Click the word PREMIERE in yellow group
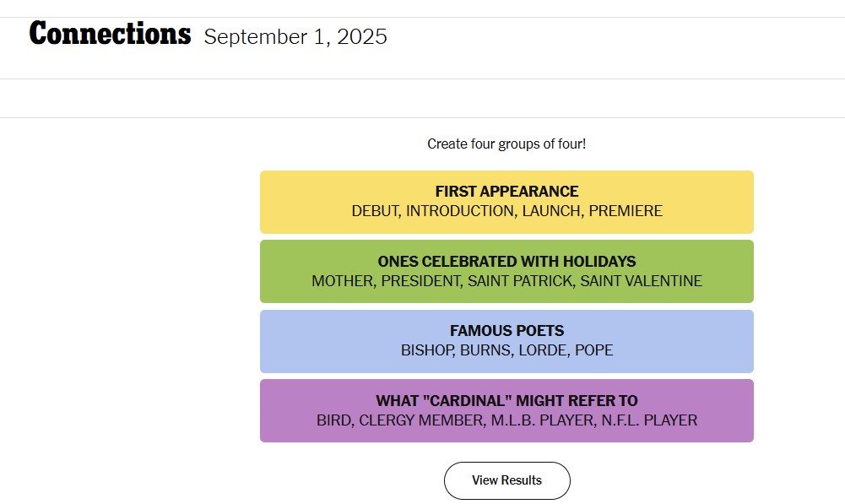 626,211
